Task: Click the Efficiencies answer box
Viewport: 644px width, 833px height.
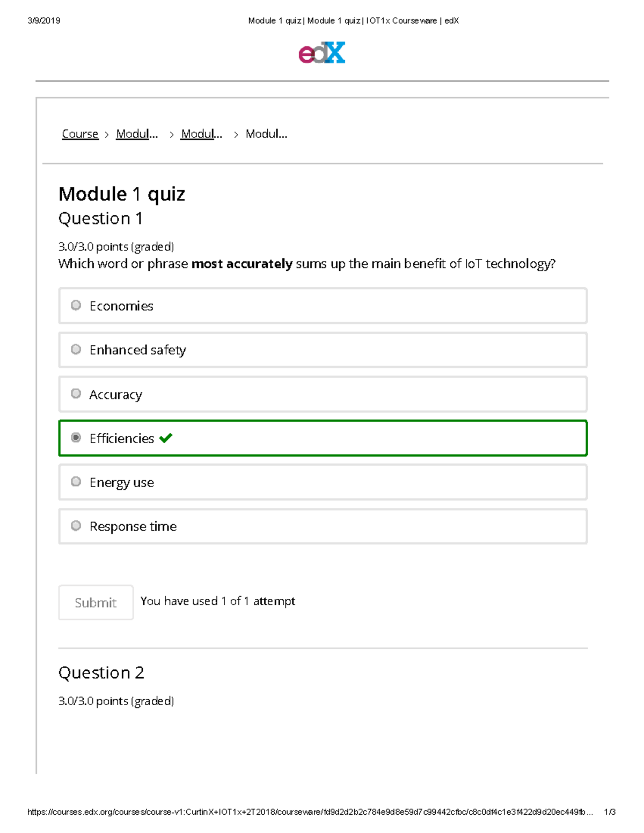Action: tap(322, 438)
